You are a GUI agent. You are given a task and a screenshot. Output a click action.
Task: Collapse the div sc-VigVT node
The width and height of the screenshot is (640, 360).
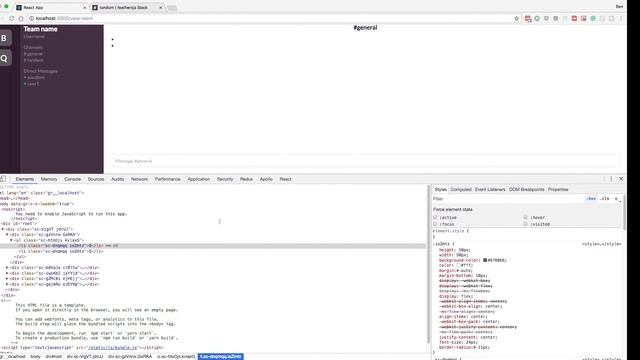(x=3, y=229)
